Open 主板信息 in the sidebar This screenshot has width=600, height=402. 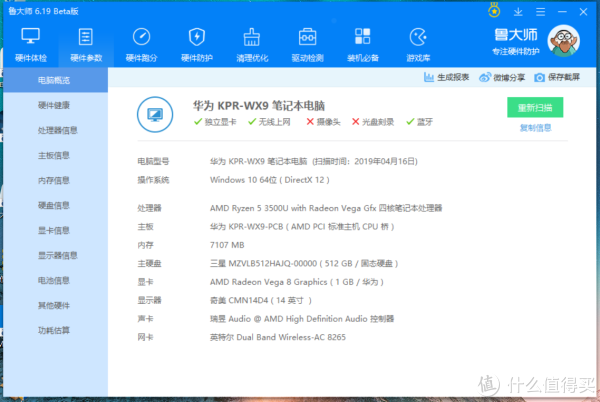55,155
